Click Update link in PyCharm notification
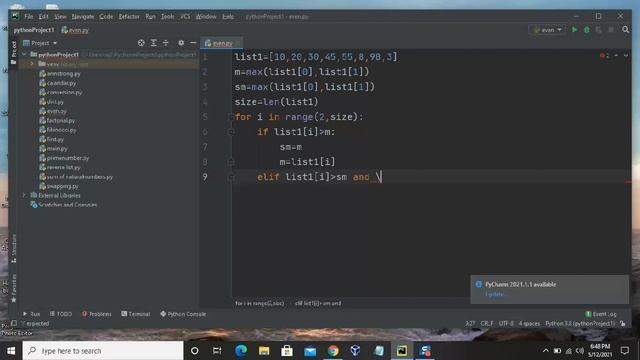 tap(496, 294)
